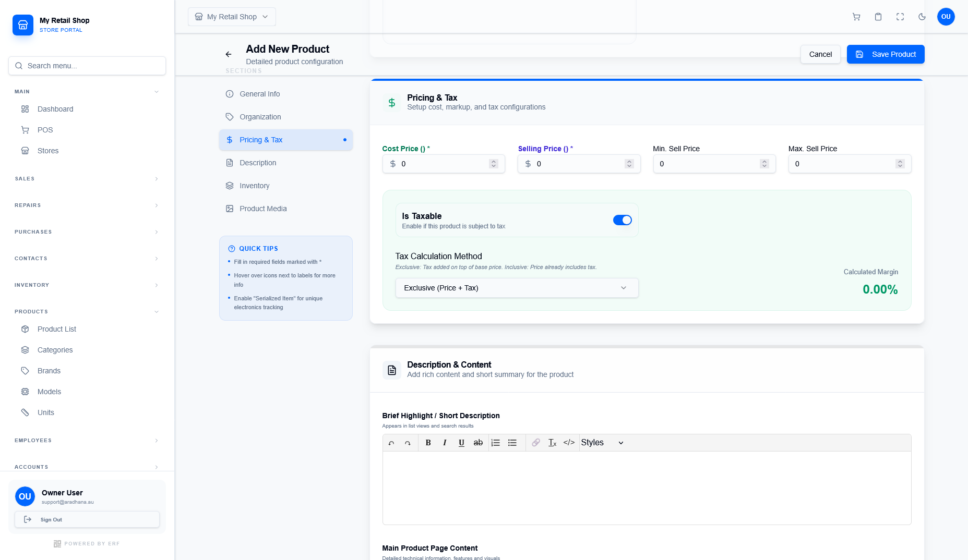The height and width of the screenshot is (560, 968).
Task: Expand the SALES sidebar group
Action: click(x=87, y=179)
